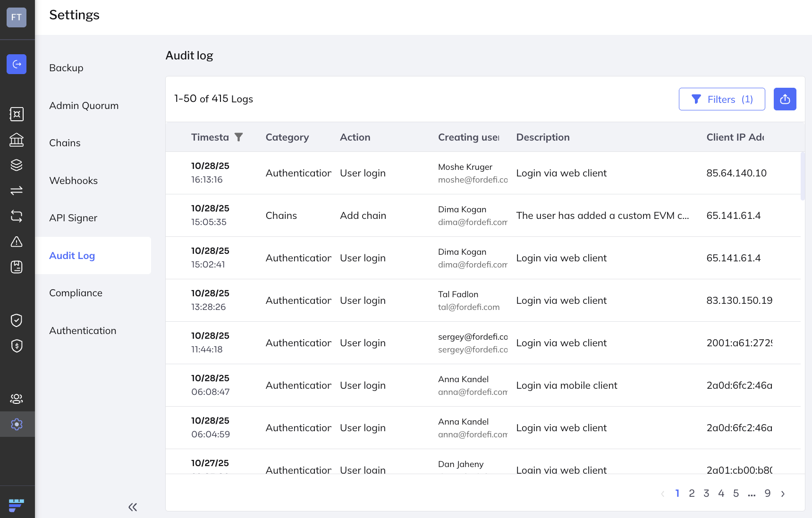Open the user group sidebar icon
The image size is (812, 518).
tap(17, 399)
